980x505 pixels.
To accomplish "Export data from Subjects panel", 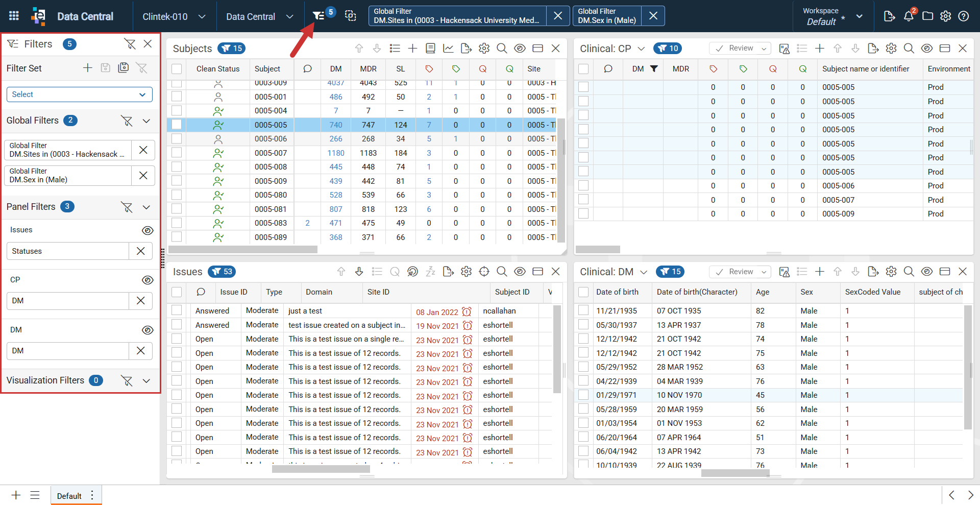I will point(466,49).
